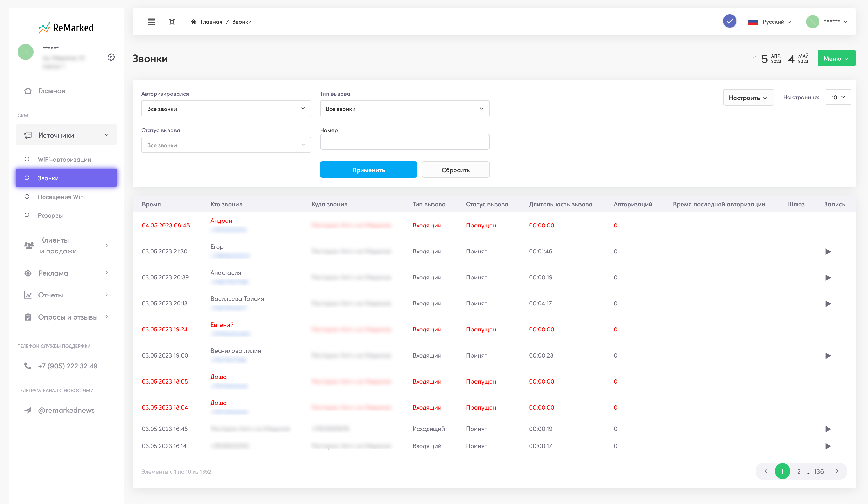868x504 pixels.
Task: Click the fullscreen icon in header
Action: 172,22
